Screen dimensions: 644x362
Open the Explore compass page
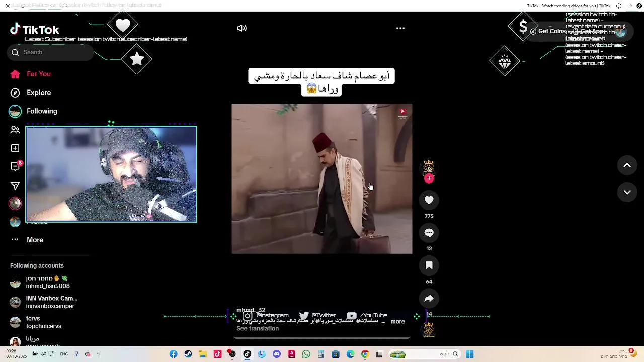click(x=30, y=93)
